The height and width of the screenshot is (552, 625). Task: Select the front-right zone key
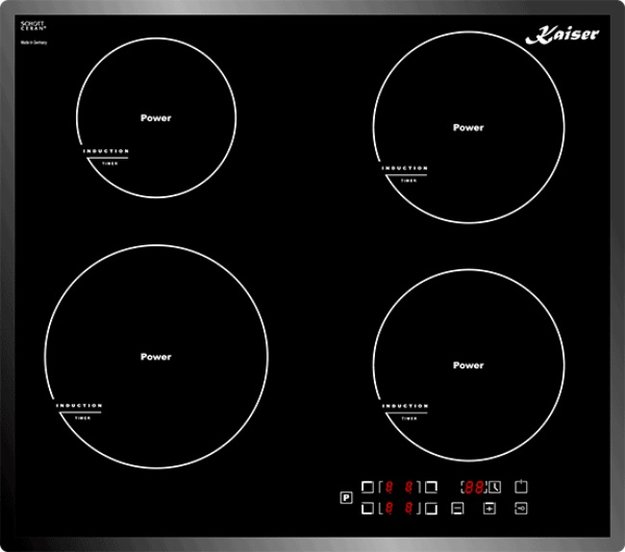point(430,509)
